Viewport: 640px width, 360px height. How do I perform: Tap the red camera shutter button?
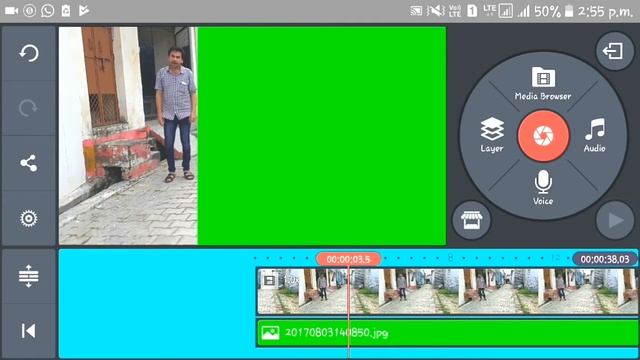pos(543,136)
